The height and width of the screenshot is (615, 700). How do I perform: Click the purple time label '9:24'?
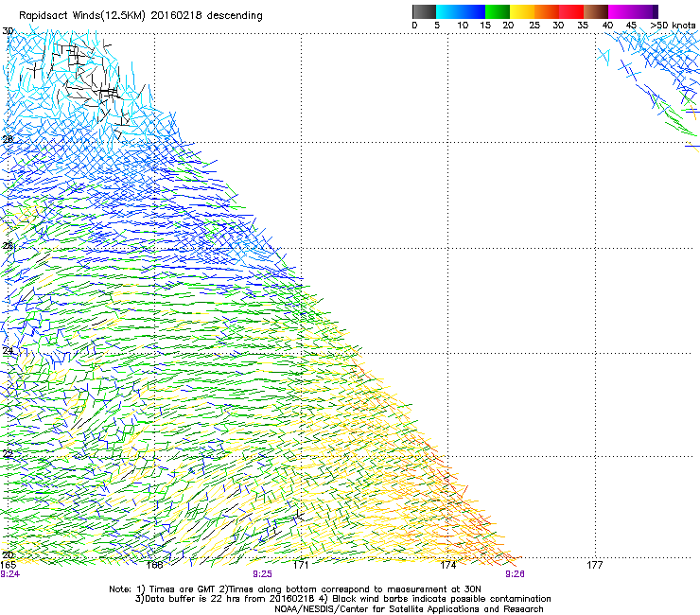pos(9,574)
